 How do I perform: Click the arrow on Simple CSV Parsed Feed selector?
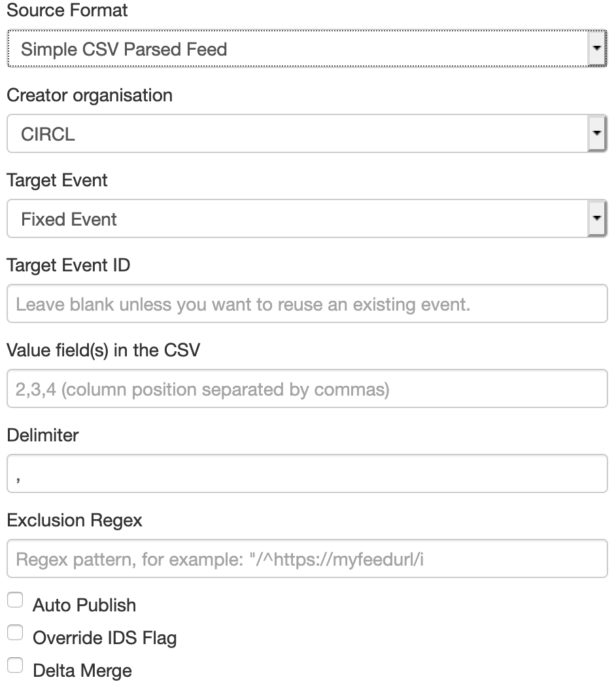coord(596,49)
